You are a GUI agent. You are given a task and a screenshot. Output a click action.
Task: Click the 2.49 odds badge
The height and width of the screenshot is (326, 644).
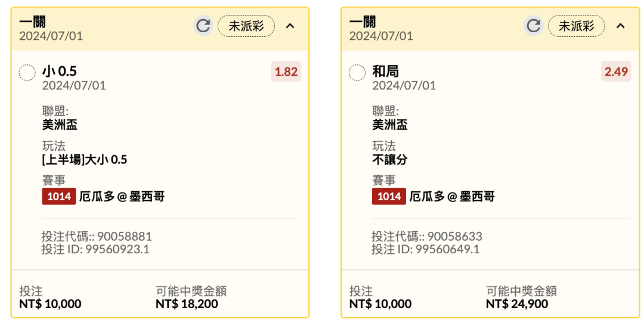[616, 72]
